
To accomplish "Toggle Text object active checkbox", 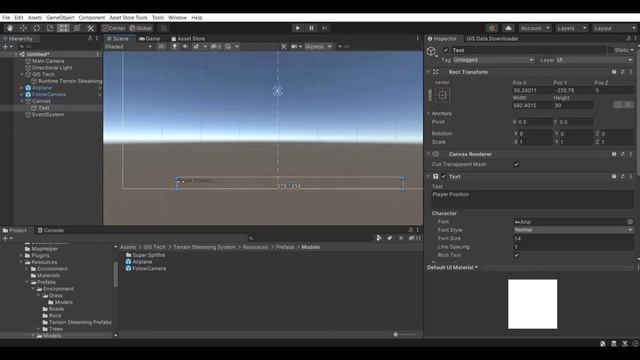I will click(x=446, y=50).
